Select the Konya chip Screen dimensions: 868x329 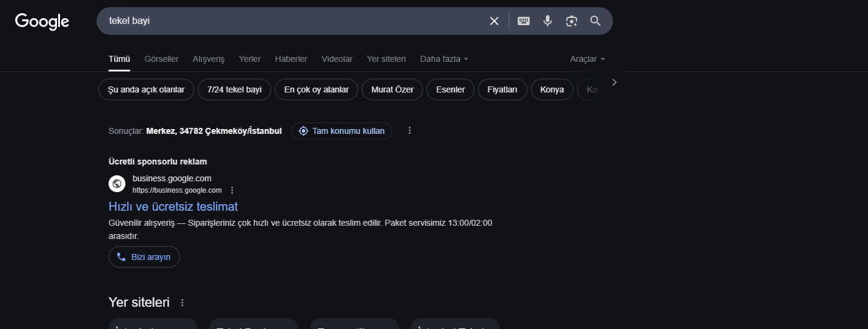[x=552, y=89]
